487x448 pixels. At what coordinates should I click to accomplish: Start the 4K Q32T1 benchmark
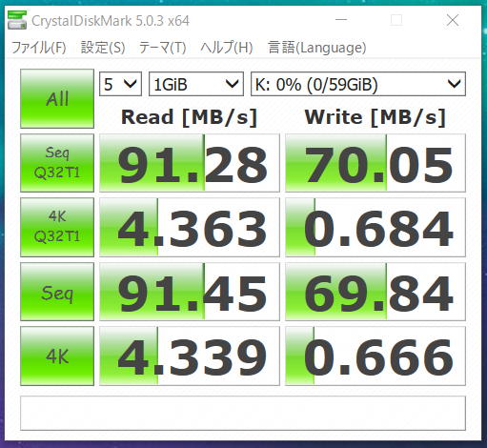click(x=57, y=227)
